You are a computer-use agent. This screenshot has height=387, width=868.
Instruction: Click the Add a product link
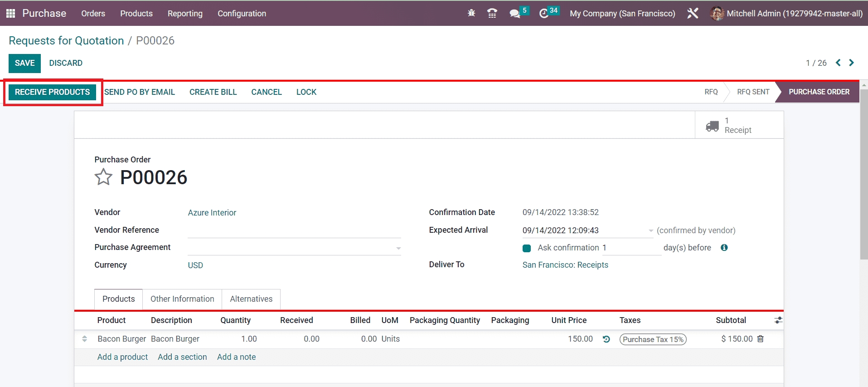coord(122,357)
